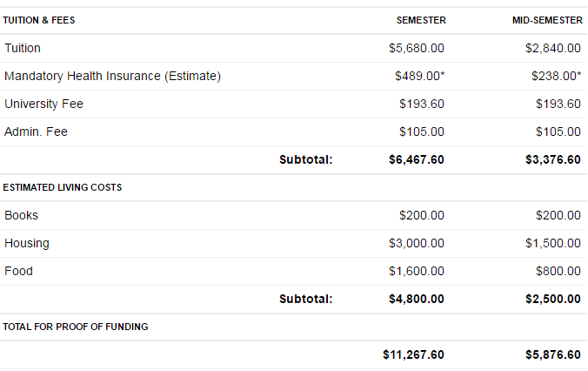The image size is (588, 371).
Task: Click the Tuition row label
Action: [23, 48]
